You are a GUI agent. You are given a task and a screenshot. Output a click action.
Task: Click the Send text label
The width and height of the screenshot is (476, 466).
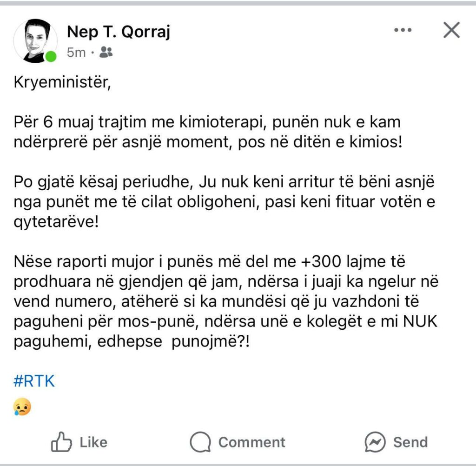click(410, 442)
